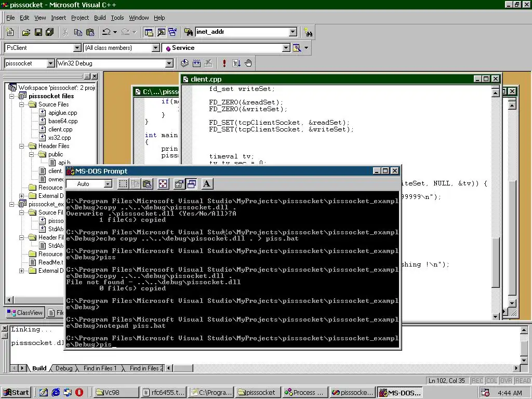Viewport: 532px width, 399px height.
Task: Click the Go debug toolbar icon
Action: pos(236,63)
